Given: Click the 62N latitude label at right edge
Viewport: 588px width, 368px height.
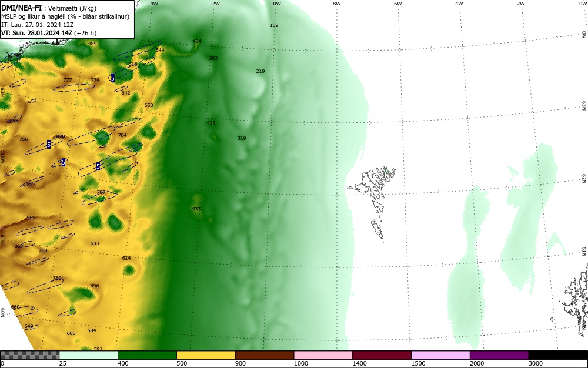Looking at the screenshot, I should click(584, 179).
